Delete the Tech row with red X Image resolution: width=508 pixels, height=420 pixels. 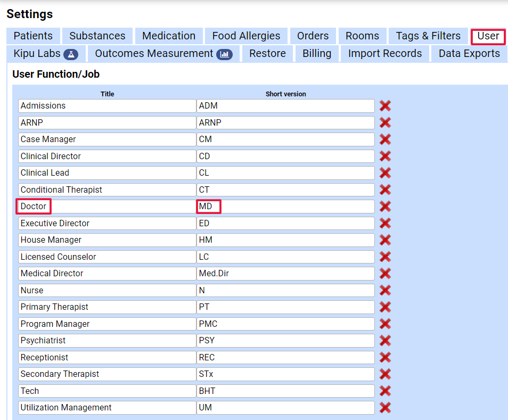[x=385, y=391]
